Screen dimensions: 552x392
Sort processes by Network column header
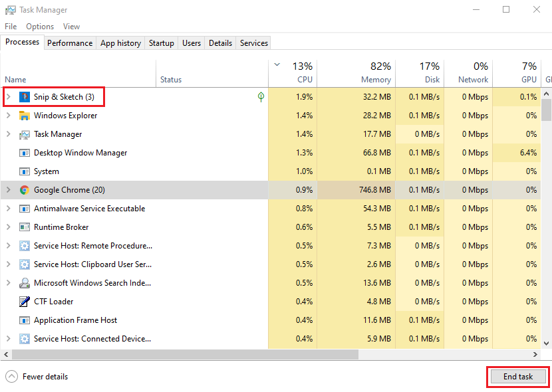(x=468, y=73)
